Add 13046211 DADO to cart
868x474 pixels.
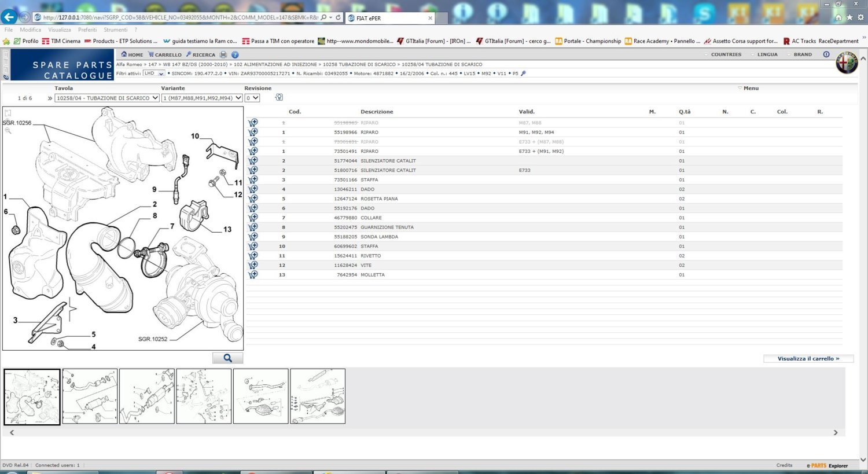coord(253,189)
